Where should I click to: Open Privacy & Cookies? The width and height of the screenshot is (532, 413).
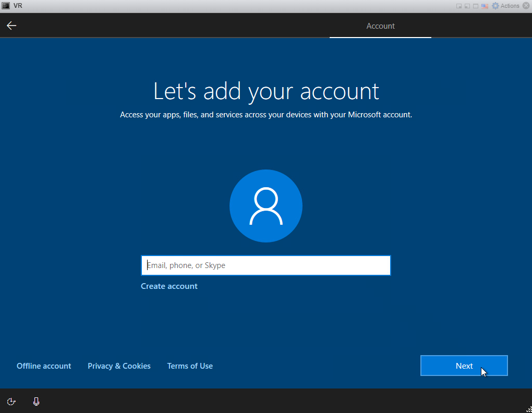point(119,366)
